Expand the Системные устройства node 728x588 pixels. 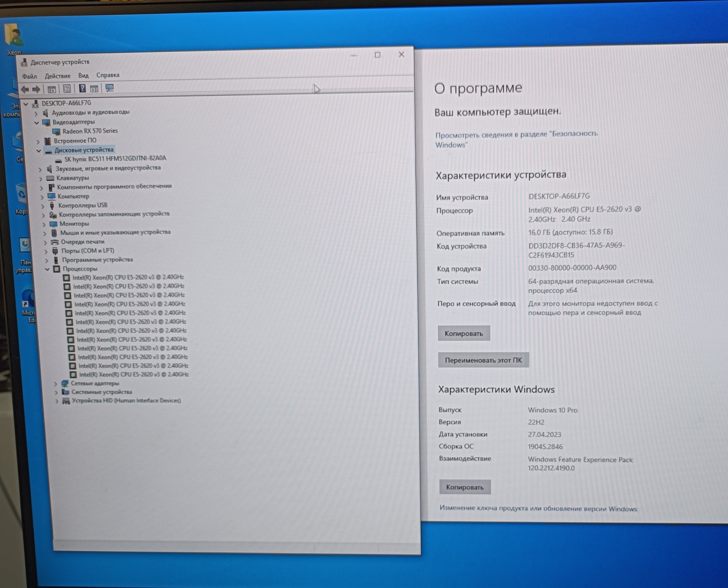click(x=56, y=393)
